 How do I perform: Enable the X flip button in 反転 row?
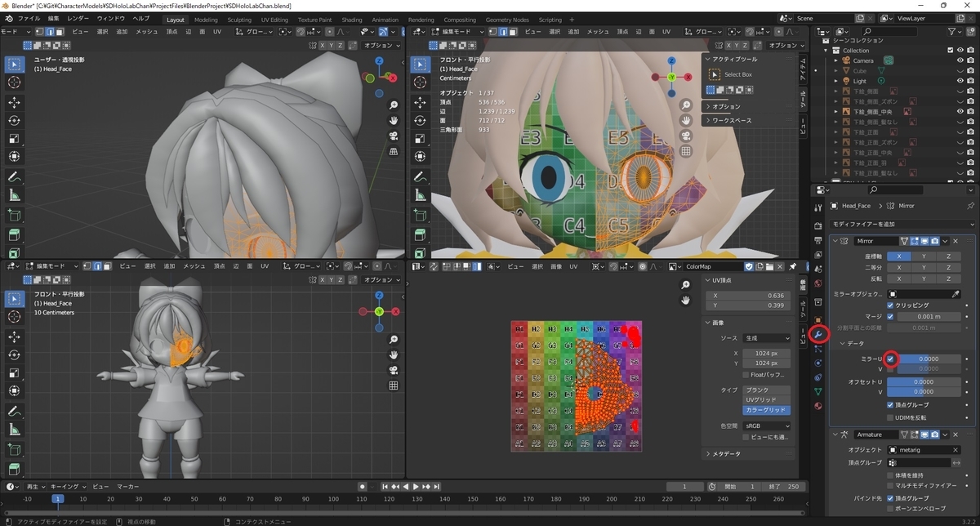pos(899,279)
